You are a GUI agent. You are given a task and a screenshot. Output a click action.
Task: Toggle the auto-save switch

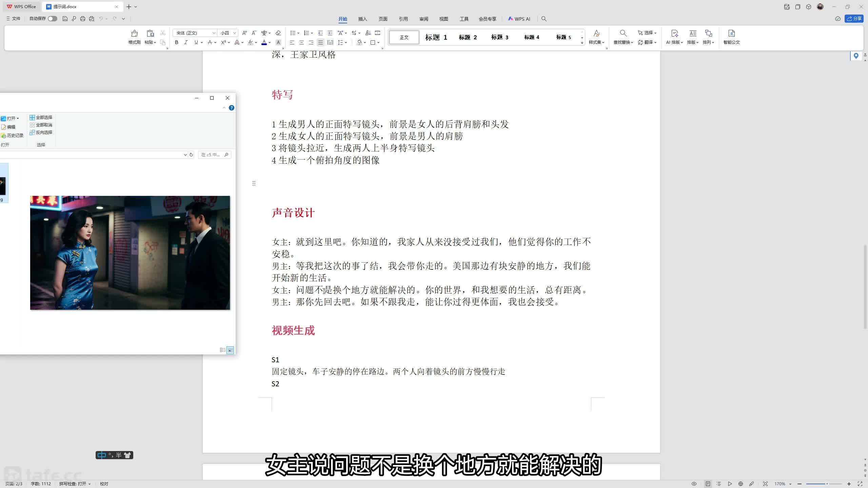[52, 19]
